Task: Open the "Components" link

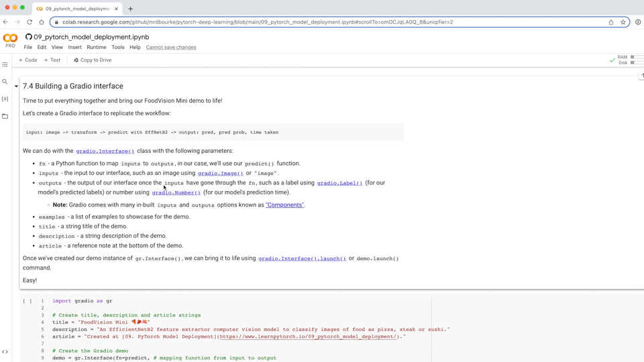Action: 284,205
